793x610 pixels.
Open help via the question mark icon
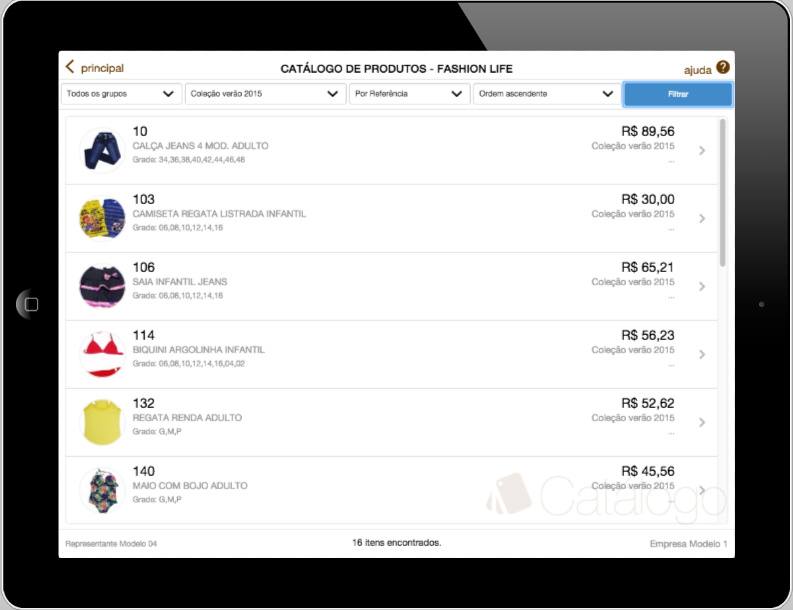coord(723,67)
